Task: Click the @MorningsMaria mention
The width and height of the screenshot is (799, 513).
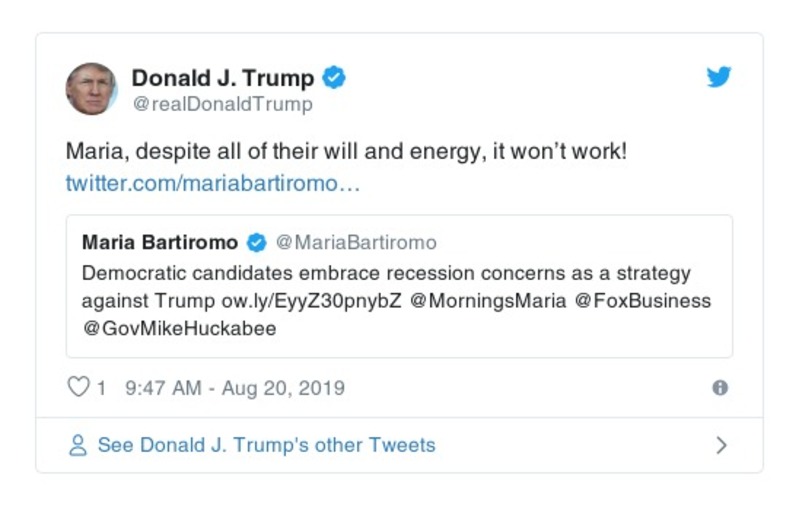Action: [x=484, y=301]
